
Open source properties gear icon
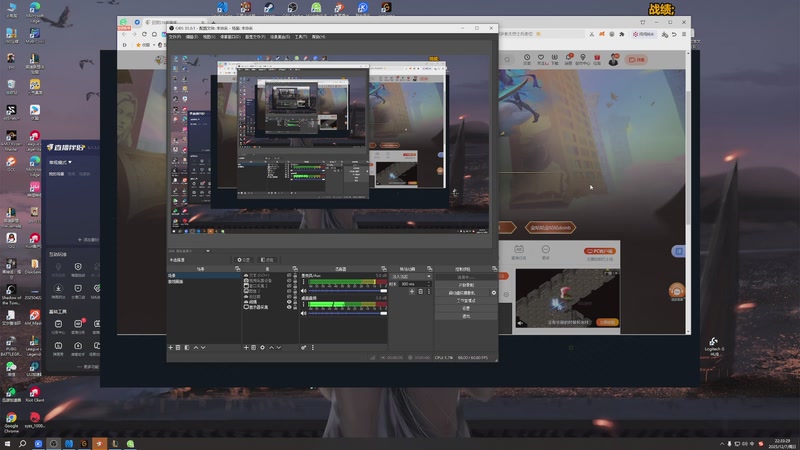coord(263,347)
